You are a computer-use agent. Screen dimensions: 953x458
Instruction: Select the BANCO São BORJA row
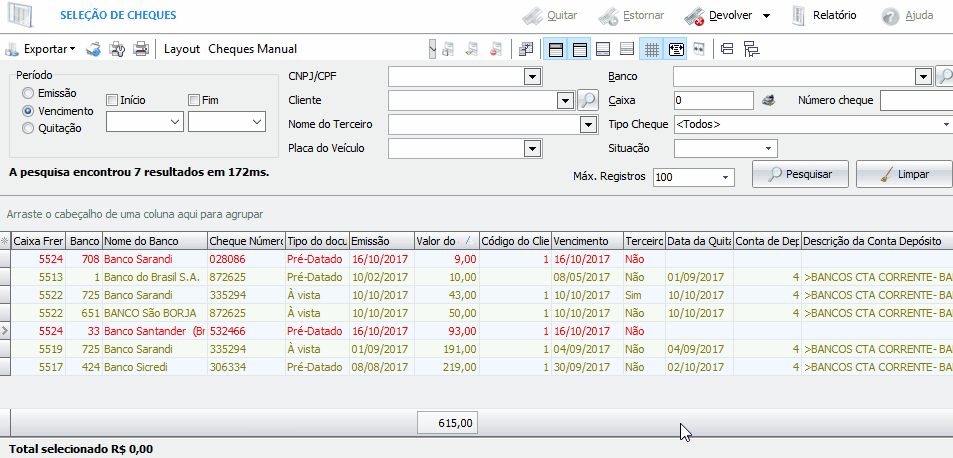point(476,313)
